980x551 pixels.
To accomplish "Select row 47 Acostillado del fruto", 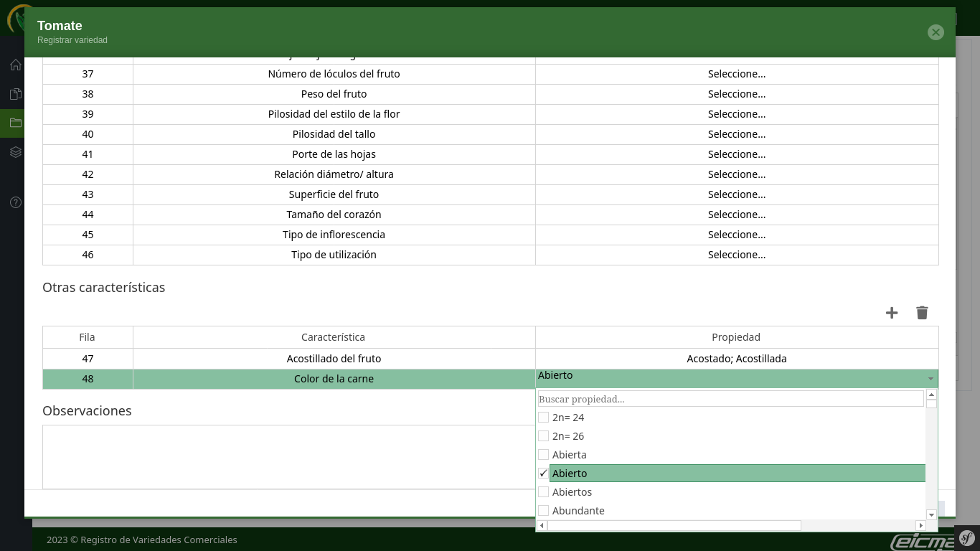I will [x=334, y=359].
